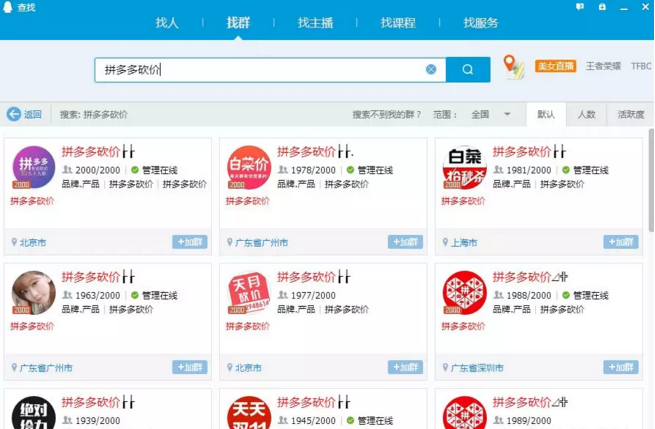Click the 返回 link

33,114
